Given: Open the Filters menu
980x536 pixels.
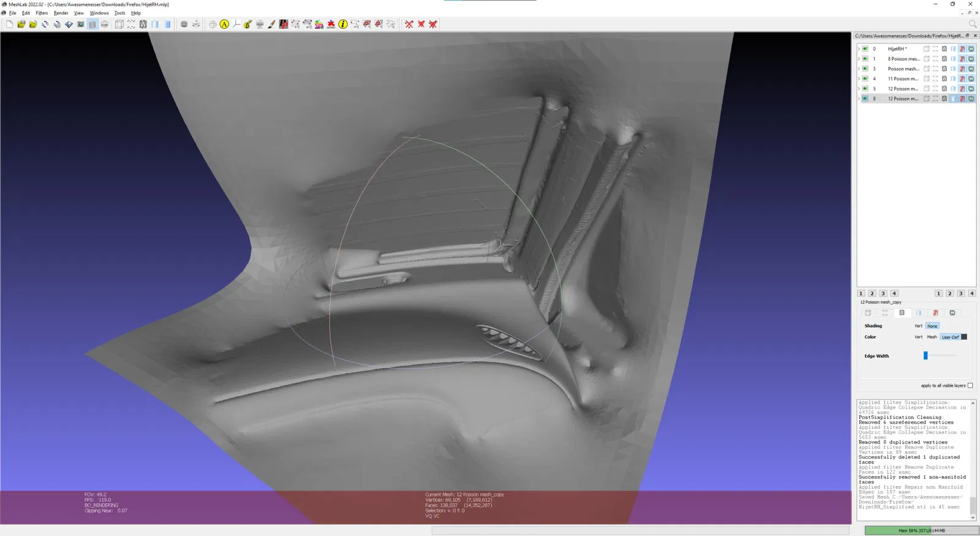Looking at the screenshot, I should click(42, 13).
